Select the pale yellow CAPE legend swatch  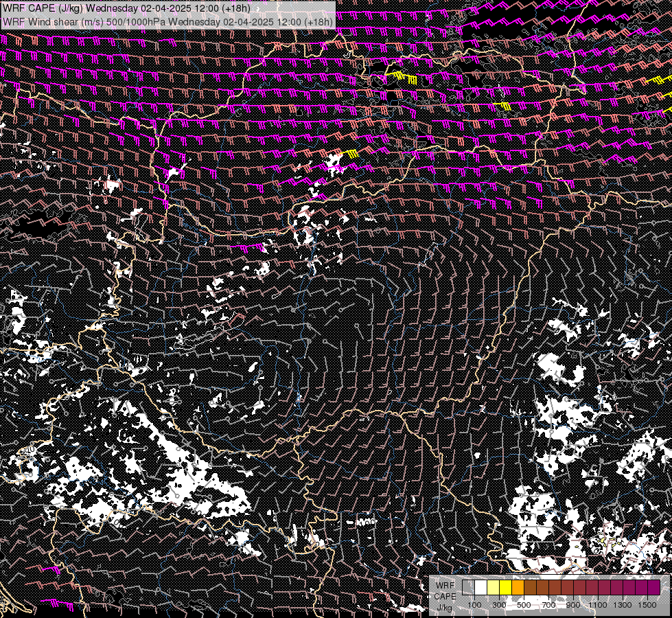pyautogui.click(x=494, y=587)
